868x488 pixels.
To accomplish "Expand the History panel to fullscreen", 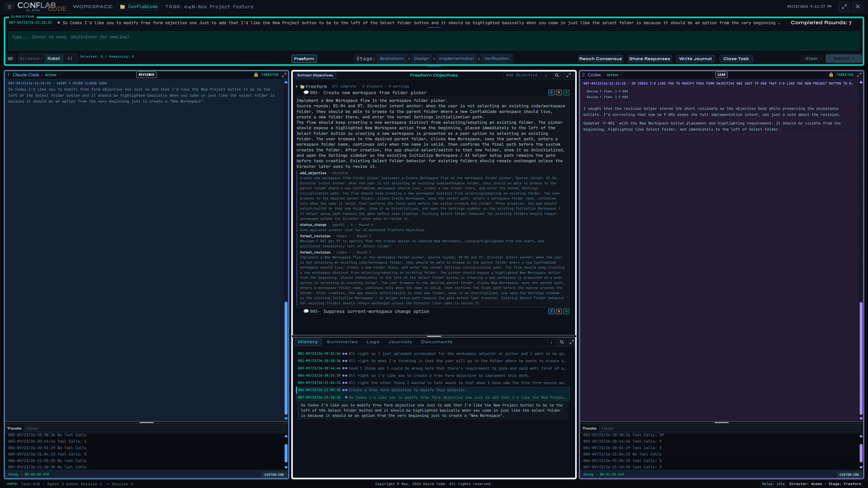I will pos(571,342).
